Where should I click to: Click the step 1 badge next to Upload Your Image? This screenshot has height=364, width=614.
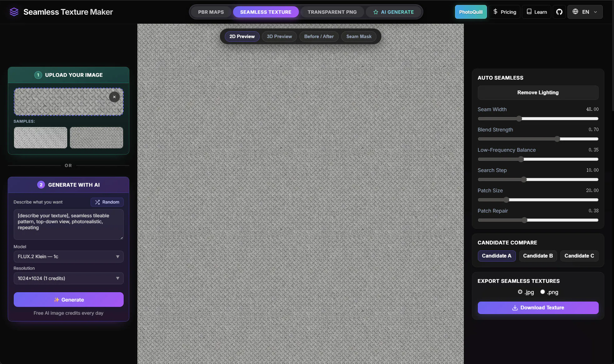click(x=38, y=75)
